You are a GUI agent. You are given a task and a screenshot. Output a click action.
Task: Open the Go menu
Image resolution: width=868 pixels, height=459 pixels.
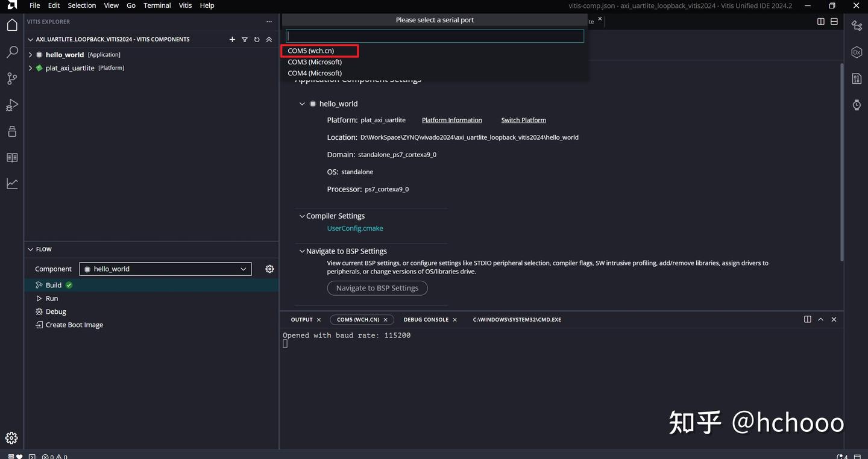(x=131, y=5)
